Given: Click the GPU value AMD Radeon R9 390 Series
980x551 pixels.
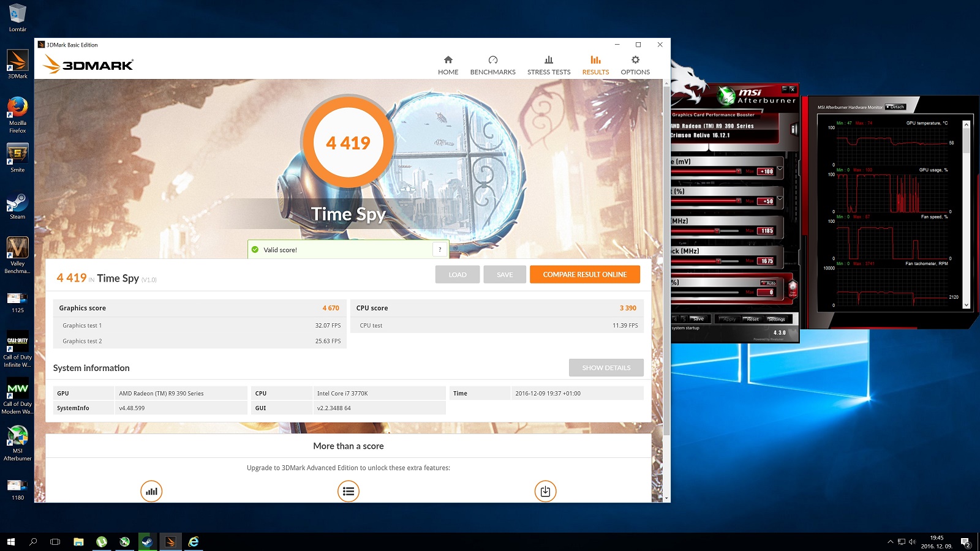Looking at the screenshot, I should pyautogui.click(x=161, y=393).
